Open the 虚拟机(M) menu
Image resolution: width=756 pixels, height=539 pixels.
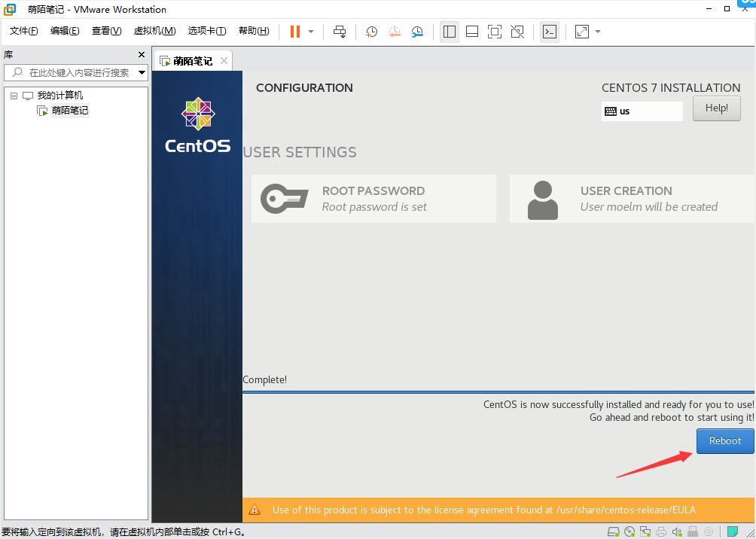(x=154, y=31)
